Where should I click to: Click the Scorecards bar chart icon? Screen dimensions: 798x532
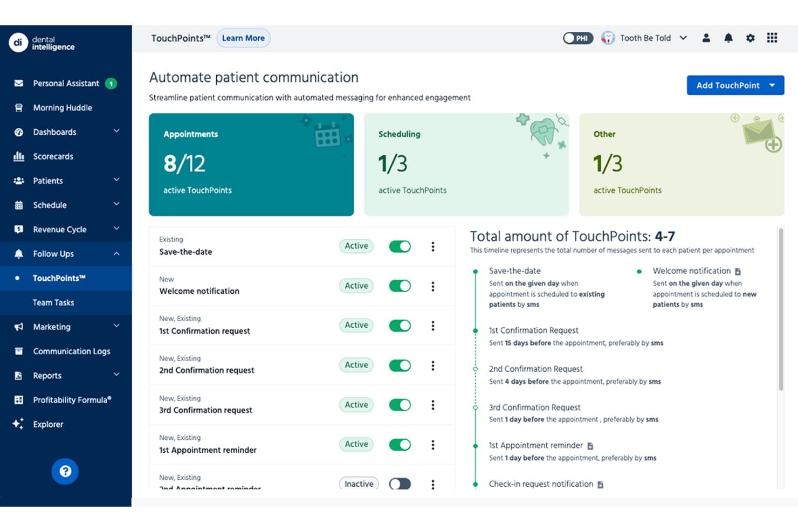(x=18, y=156)
